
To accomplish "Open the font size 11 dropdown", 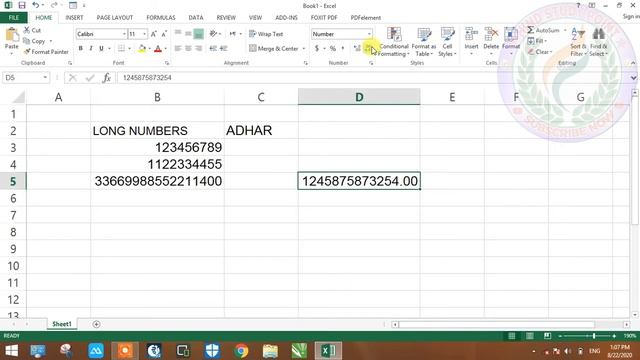I will [x=144, y=34].
